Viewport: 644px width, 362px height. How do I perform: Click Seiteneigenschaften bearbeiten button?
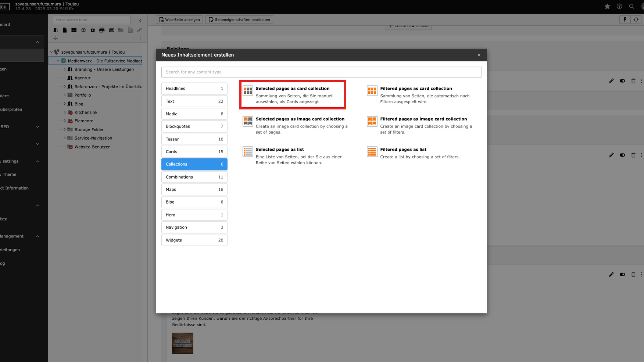coord(239,19)
